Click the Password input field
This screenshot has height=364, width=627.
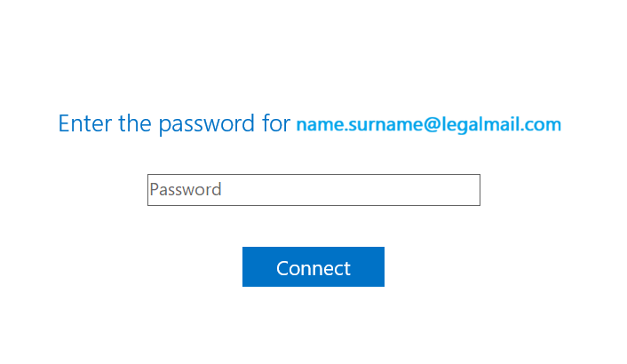pyautogui.click(x=313, y=190)
